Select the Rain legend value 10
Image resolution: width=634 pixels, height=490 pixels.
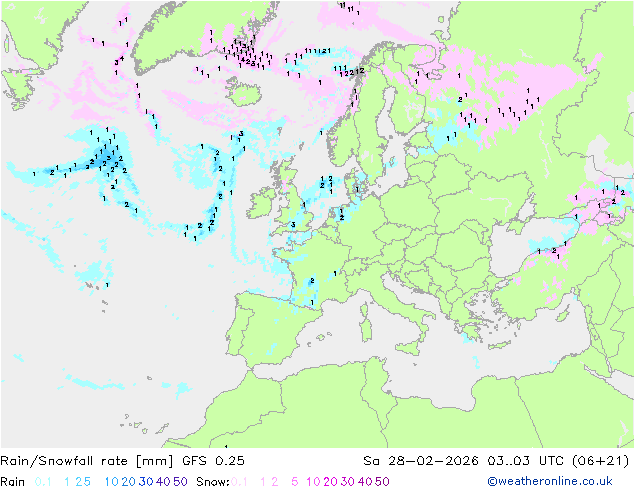pos(111,482)
